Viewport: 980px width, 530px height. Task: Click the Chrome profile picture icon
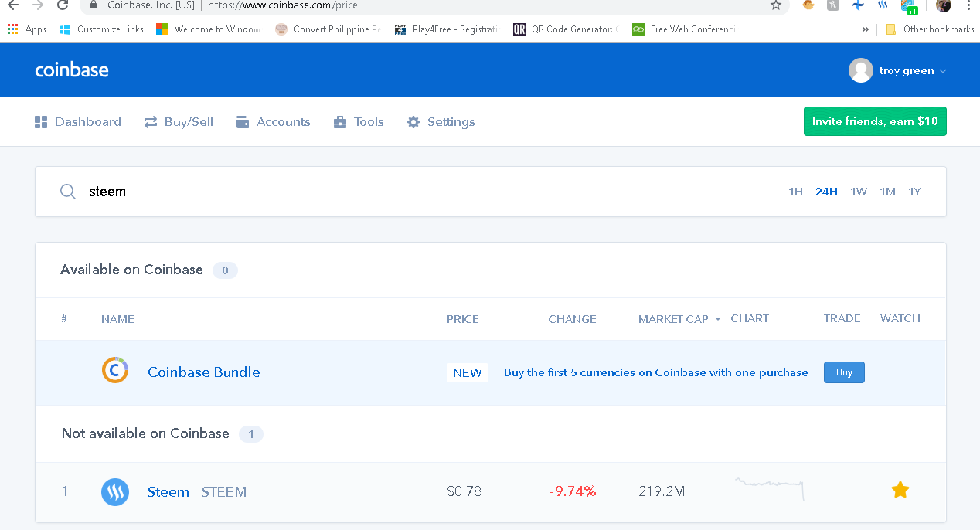944,5
